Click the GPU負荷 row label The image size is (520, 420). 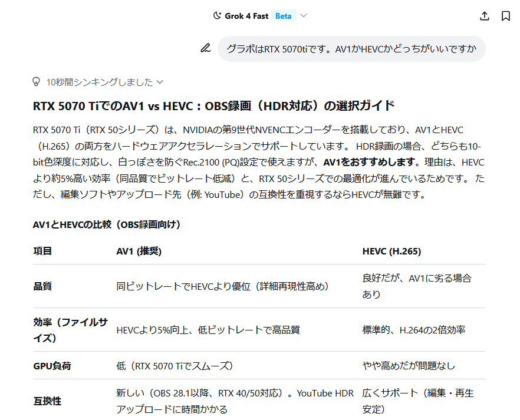coord(52,366)
